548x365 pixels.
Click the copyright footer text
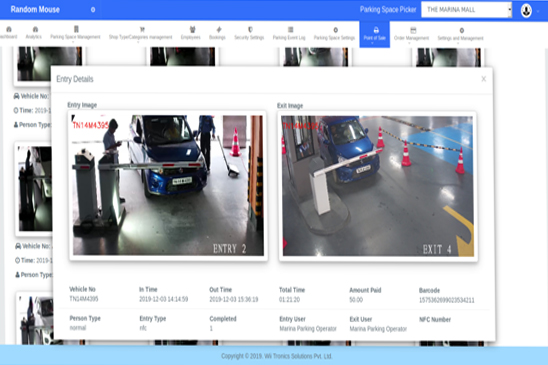276,356
